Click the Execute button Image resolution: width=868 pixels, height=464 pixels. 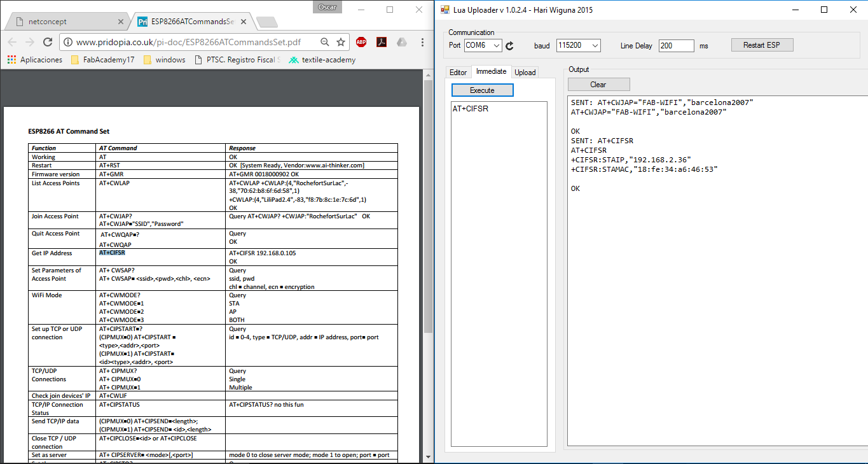coord(482,90)
